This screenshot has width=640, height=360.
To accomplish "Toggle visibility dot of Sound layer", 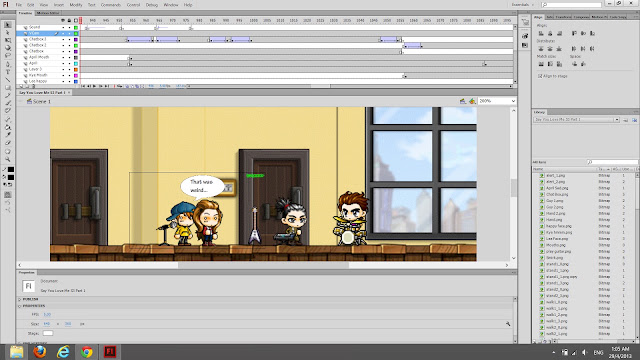I will 63,27.
